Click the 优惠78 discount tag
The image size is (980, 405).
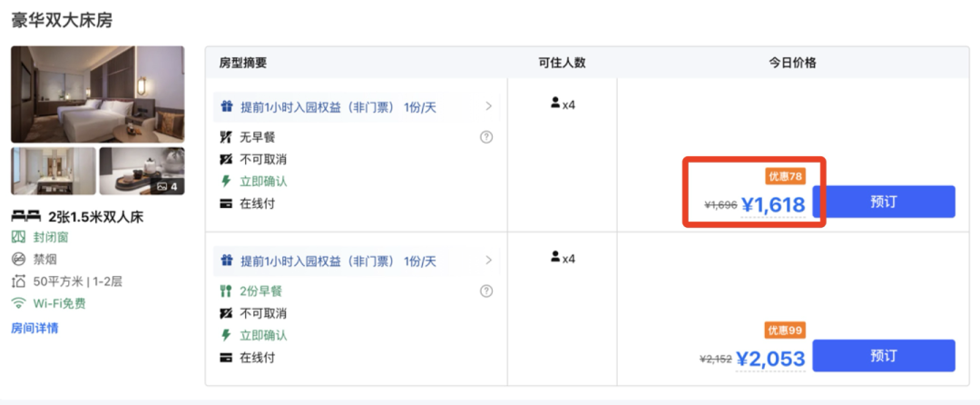(x=785, y=177)
